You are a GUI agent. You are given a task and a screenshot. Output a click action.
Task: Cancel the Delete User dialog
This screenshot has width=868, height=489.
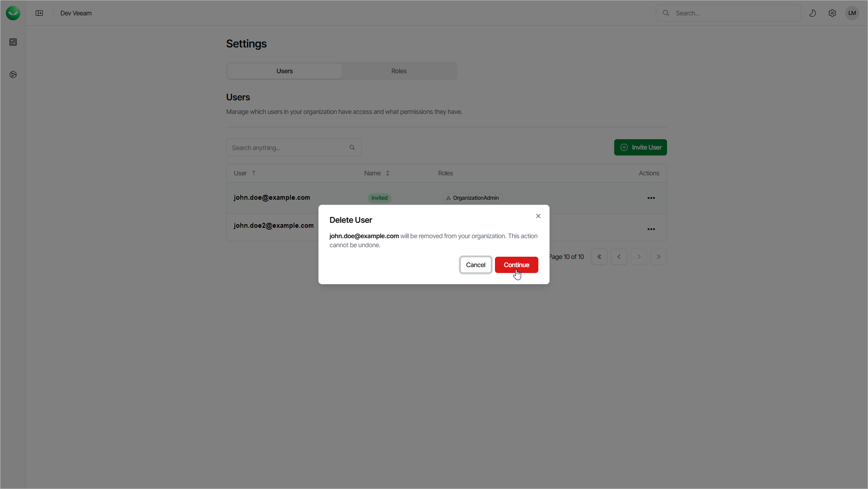476,265
